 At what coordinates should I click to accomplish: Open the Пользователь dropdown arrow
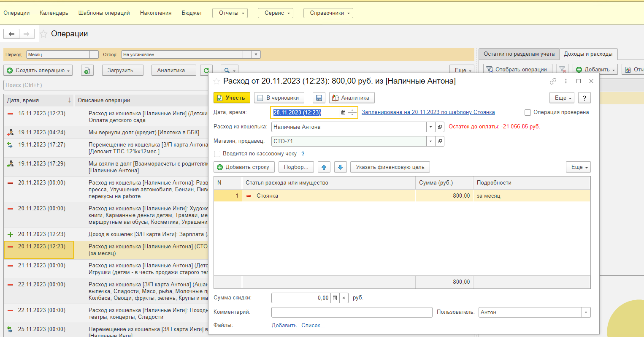(586, 313)
